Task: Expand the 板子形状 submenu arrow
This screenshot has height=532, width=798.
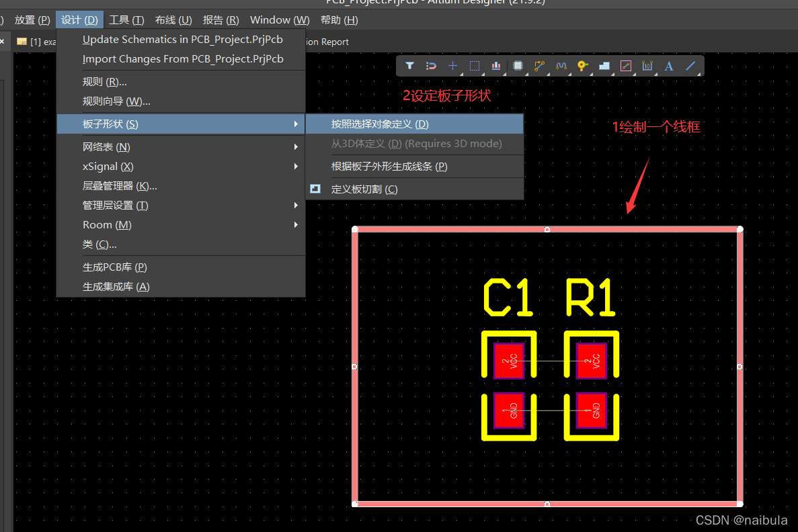Action: (296, 124)
